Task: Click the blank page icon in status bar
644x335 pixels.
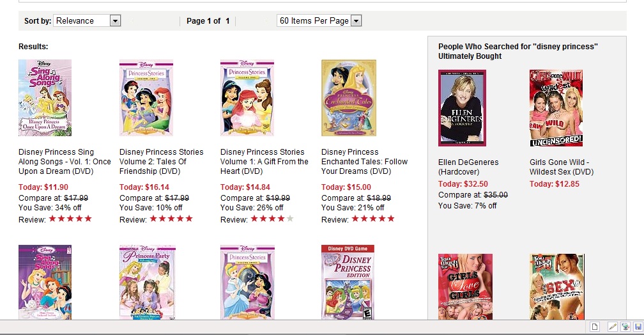Action: pos(595,327)
